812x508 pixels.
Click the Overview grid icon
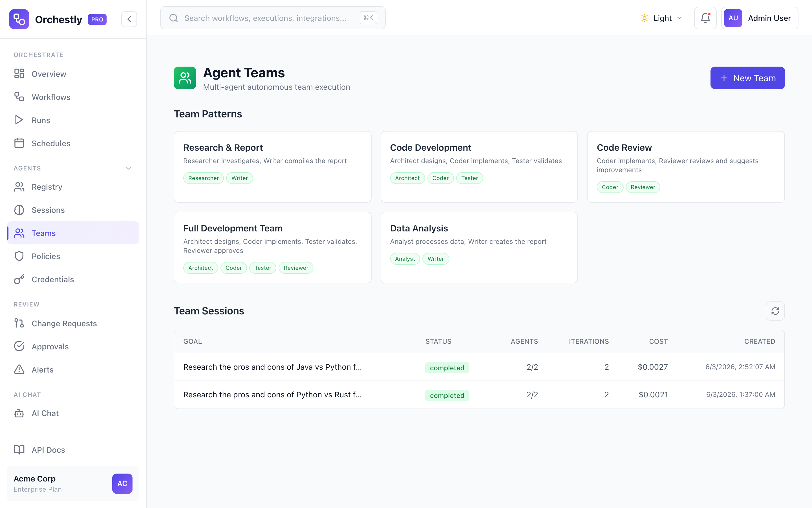pos(19,74)
